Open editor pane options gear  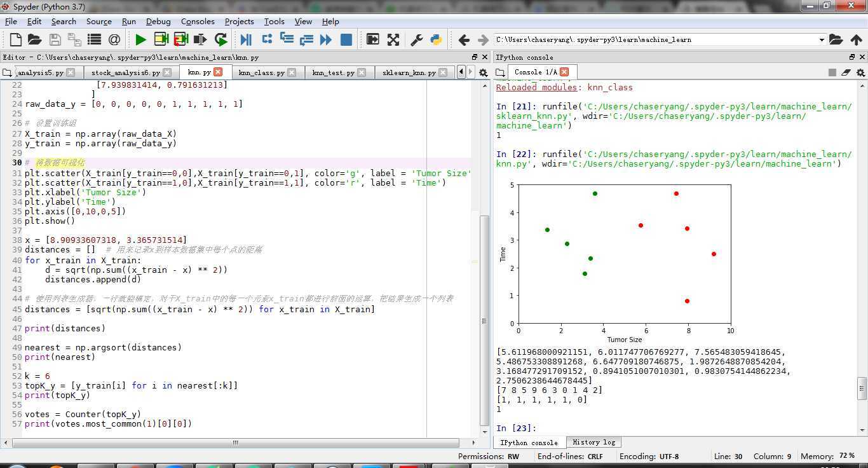[x=483, y=72]
